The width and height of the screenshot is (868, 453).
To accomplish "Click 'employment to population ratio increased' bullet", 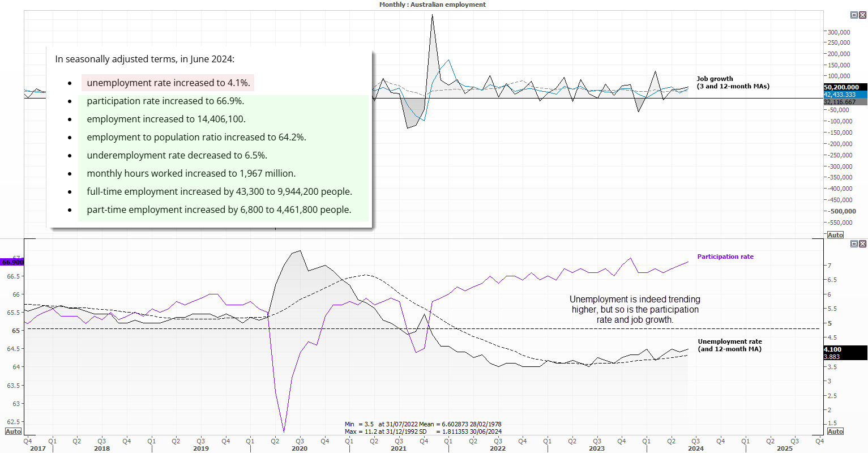I will 196,137.
